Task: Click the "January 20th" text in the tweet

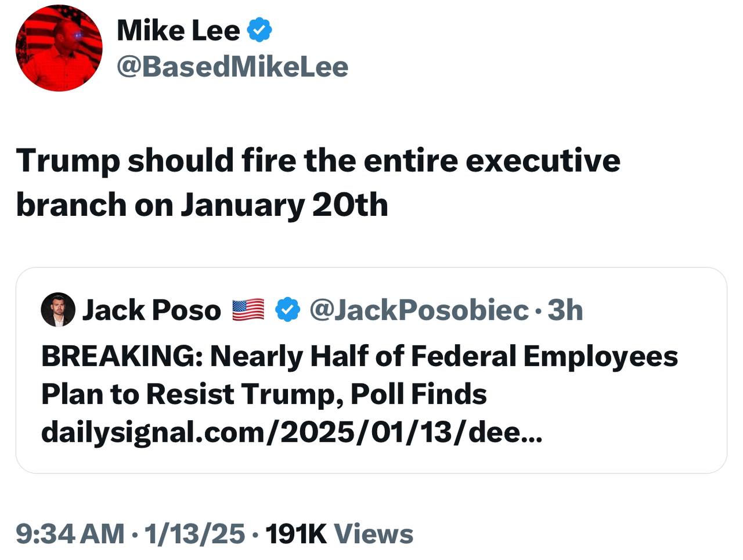Action: tap(284, 205)
